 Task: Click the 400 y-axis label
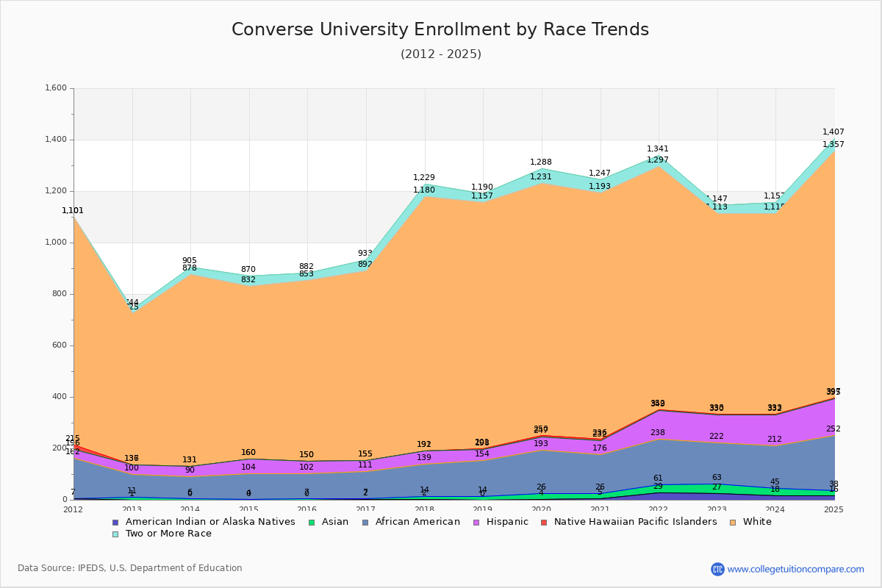coord(60,397)
